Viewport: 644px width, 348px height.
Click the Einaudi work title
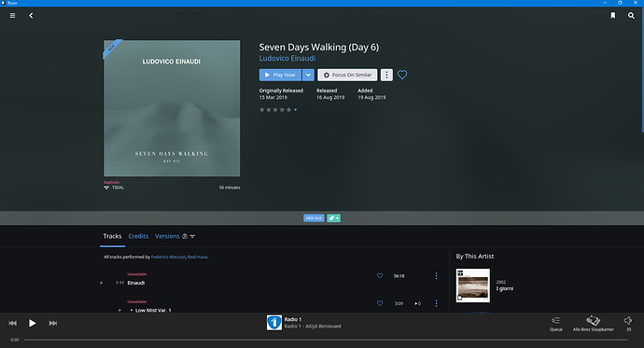136,283
